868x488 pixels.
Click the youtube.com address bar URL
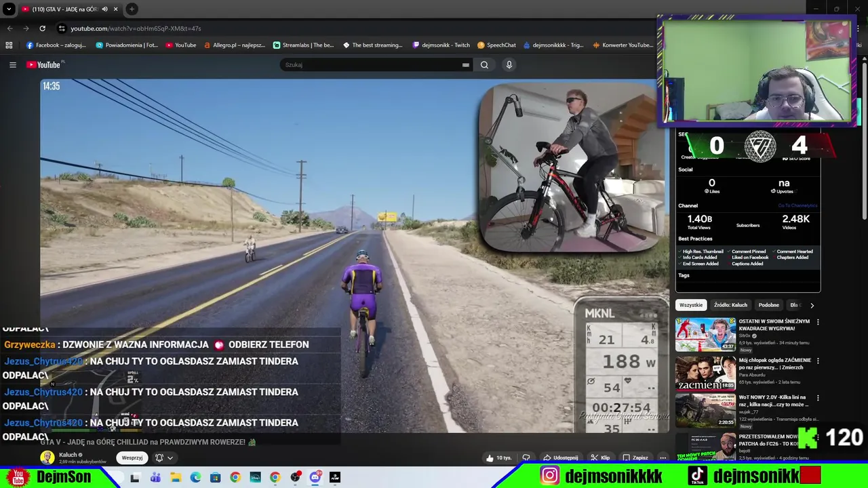[136, 28]
